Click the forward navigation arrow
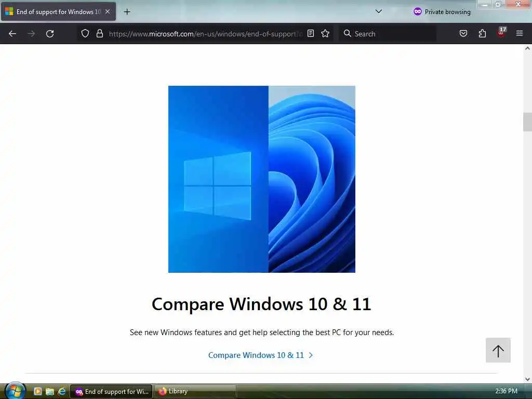 click(x=31, y=34)
